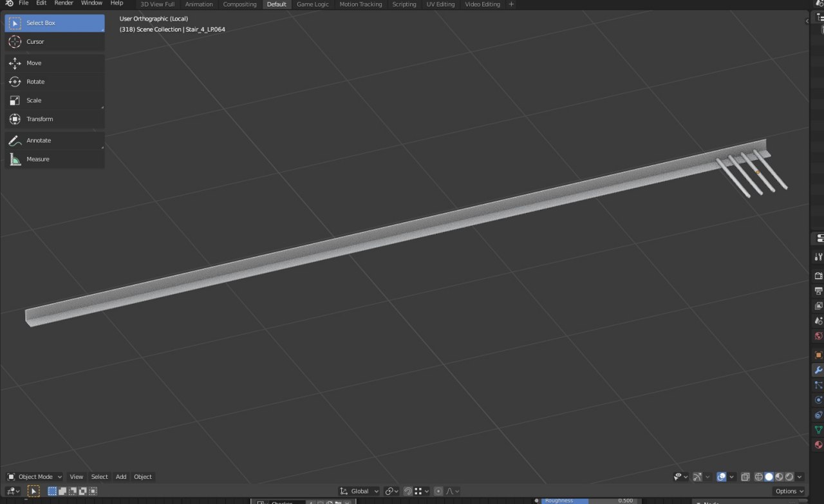Switch to solid viewport shading
This screenshot has height=504, width=824.
tap(769, 477)
